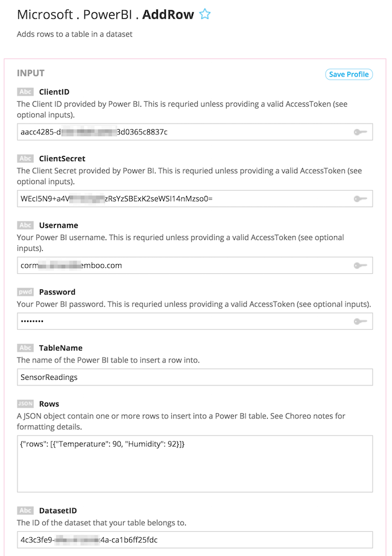Screen dimensions: 392x556
Task: Click the Abc type badge beside ClientSecret
Action: [25, 159]
